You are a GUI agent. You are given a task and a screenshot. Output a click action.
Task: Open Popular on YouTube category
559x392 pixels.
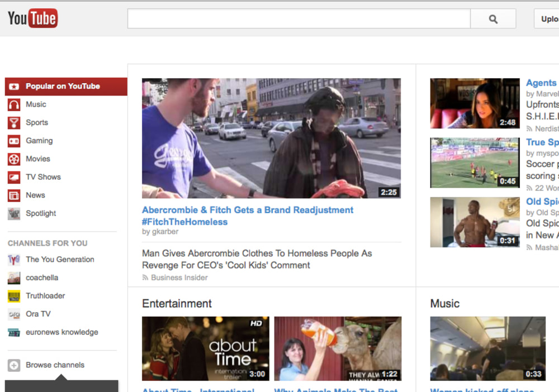pos(66,87)
